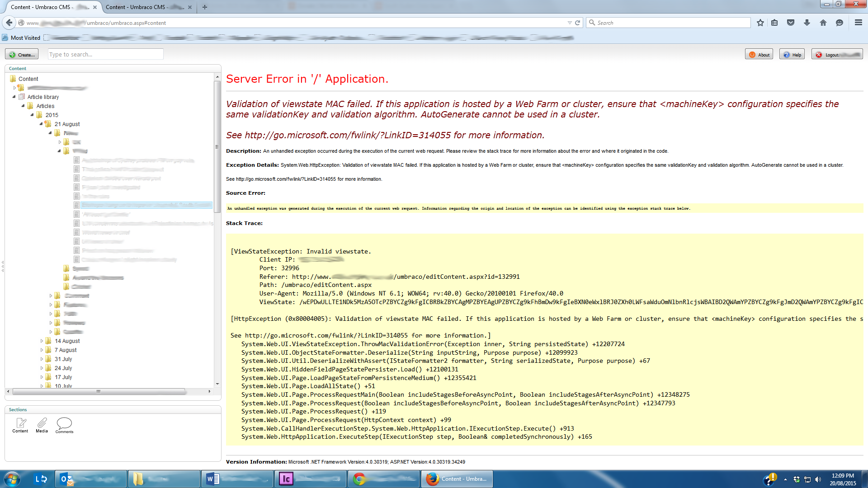
Task: Close the second Umbraco CMS tab
Action: (x=190, y=7)
